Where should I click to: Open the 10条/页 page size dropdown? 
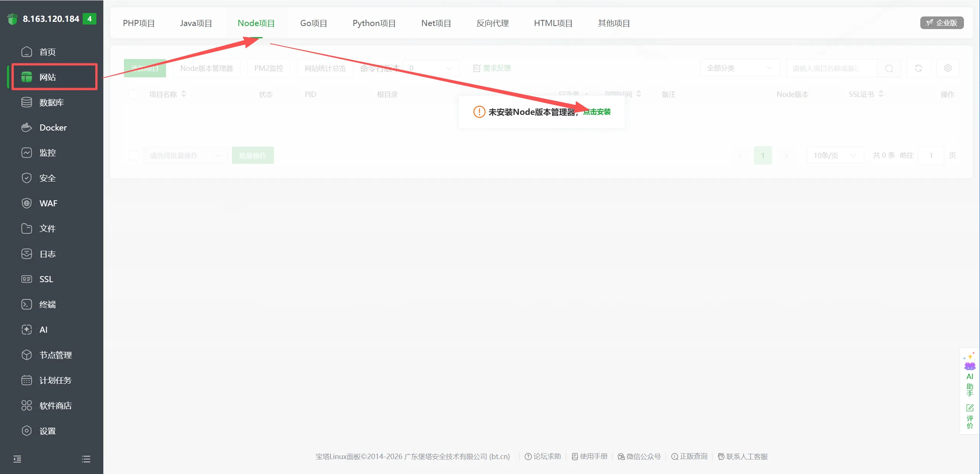coord(835,155)
